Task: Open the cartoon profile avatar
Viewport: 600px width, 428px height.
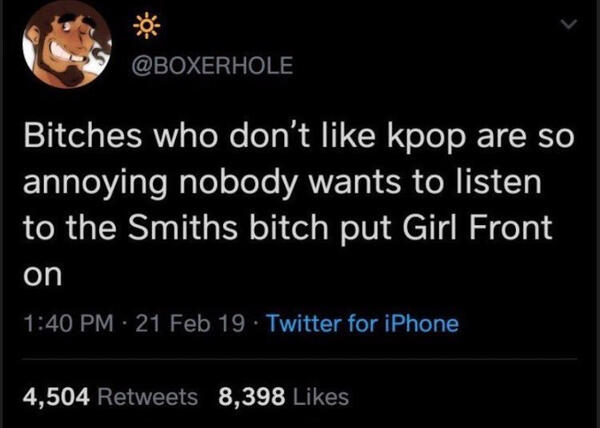Action: point(67,44)
